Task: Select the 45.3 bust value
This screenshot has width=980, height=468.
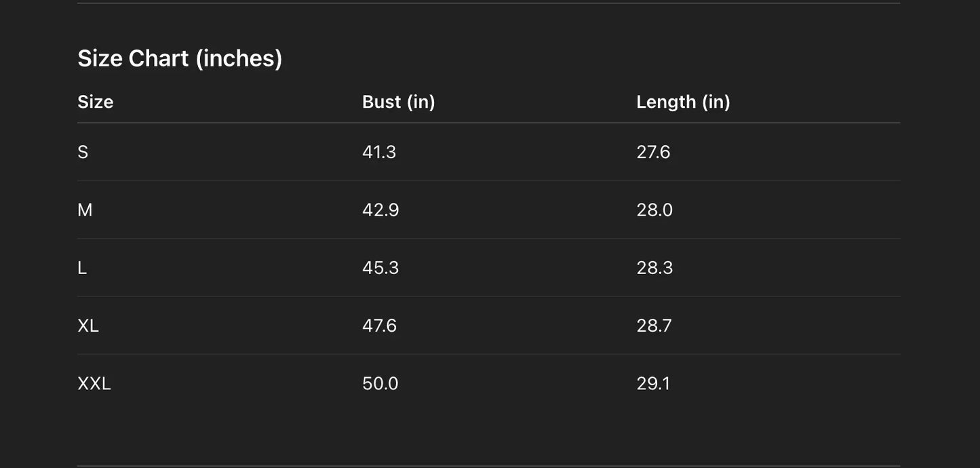Action: (x=380, y=268)
